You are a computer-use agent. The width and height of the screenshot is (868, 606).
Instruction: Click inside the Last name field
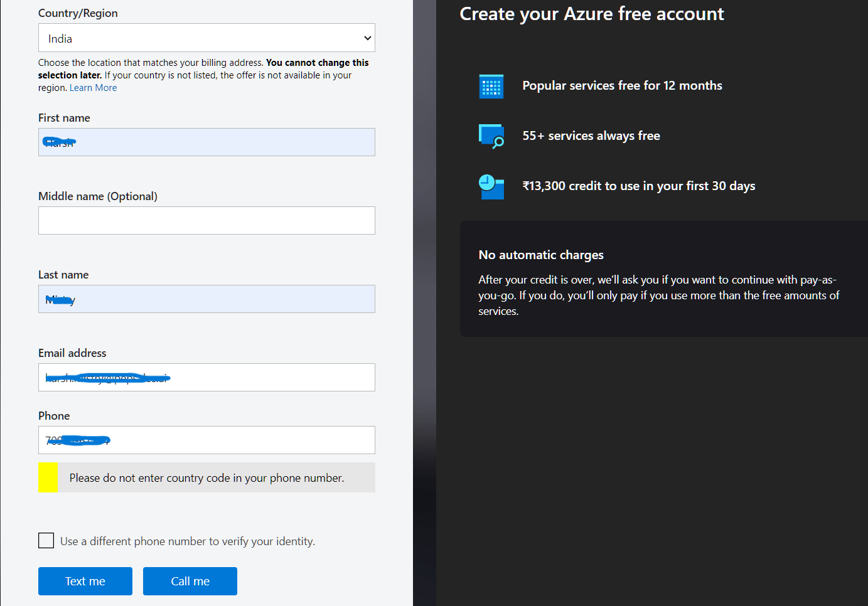(x=206, y=299)
